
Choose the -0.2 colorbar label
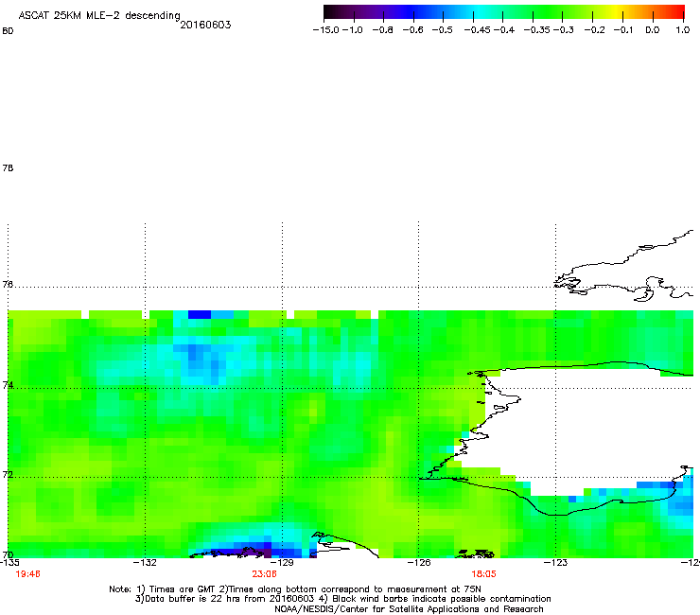click(x=595, y=30)
